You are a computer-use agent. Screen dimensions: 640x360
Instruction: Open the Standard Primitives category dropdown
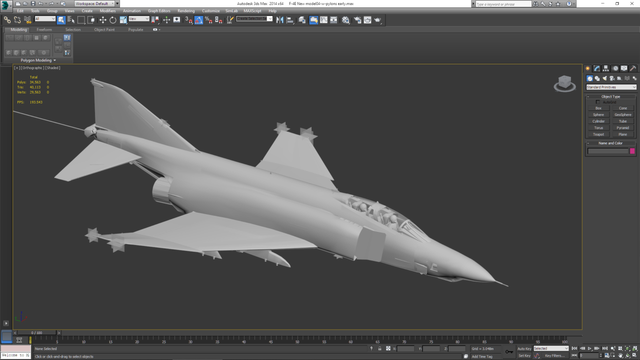click(611, 87)
